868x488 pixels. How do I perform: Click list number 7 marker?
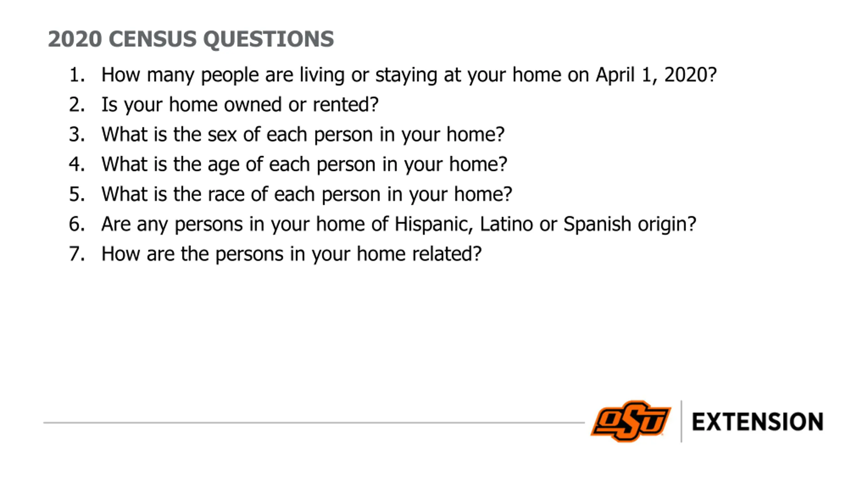[77, 253]
